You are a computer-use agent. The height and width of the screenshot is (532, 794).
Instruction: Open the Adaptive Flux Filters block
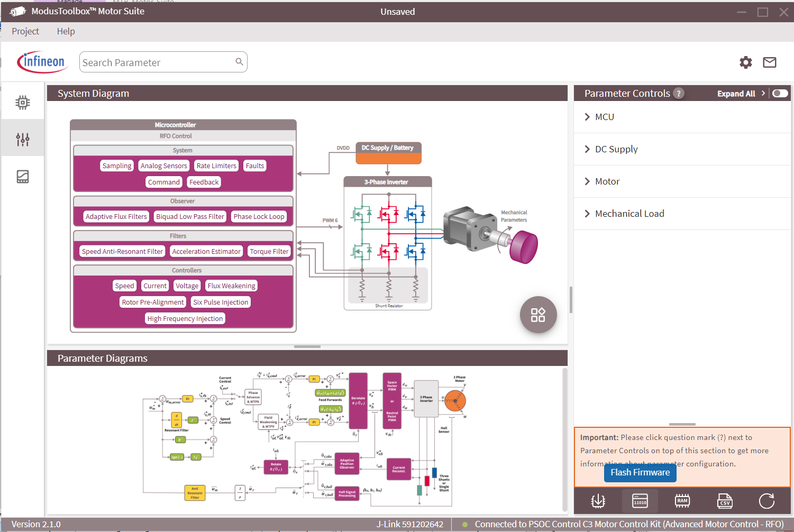tap(116, 216)
